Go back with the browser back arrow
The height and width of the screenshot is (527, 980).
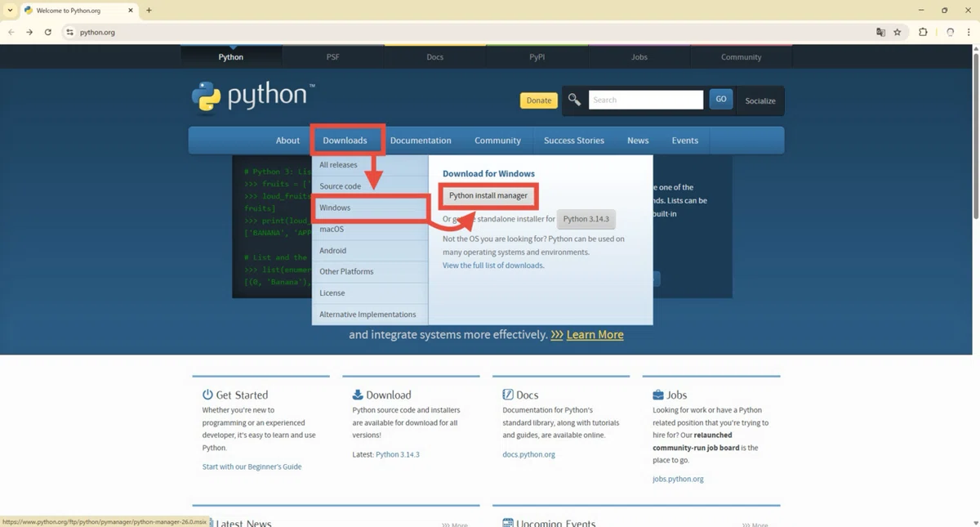11,32
